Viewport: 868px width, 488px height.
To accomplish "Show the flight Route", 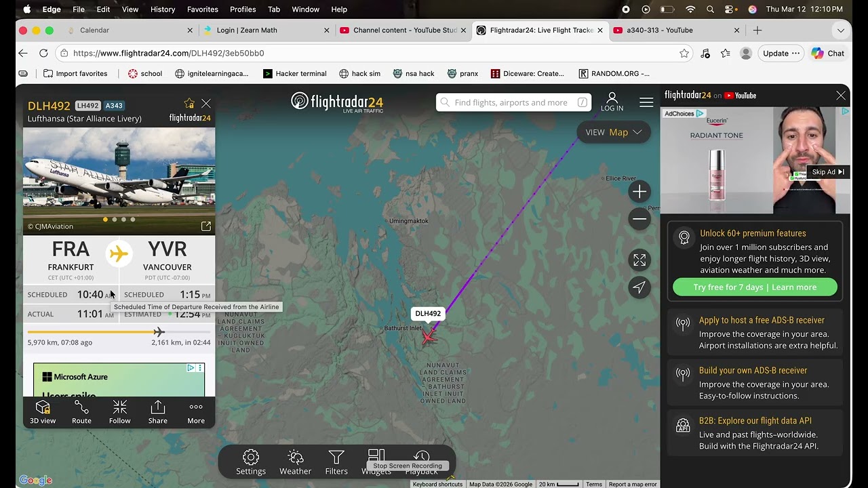I will pyautogui.click(x=81, y=412).
